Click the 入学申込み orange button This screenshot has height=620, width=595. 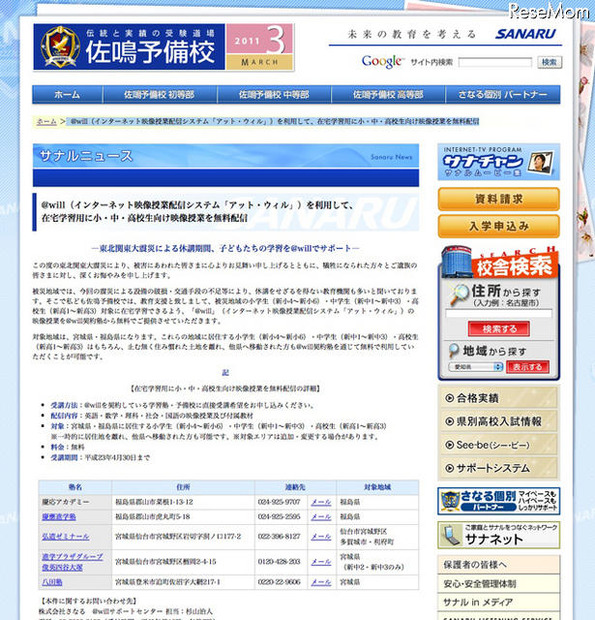pos(499,226)
